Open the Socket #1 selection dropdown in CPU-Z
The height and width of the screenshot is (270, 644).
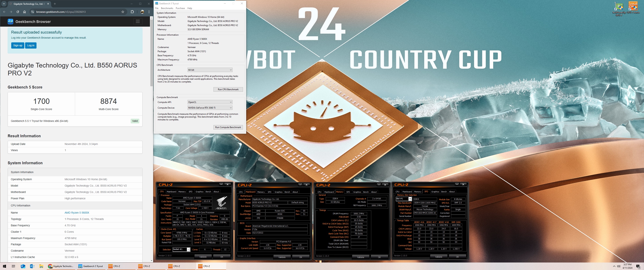181,249
